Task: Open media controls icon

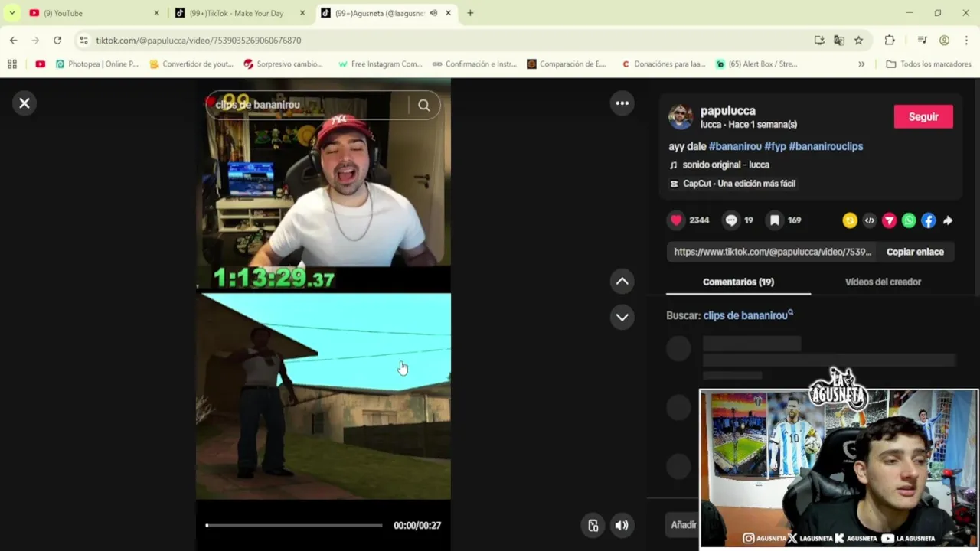Action: 922,41
